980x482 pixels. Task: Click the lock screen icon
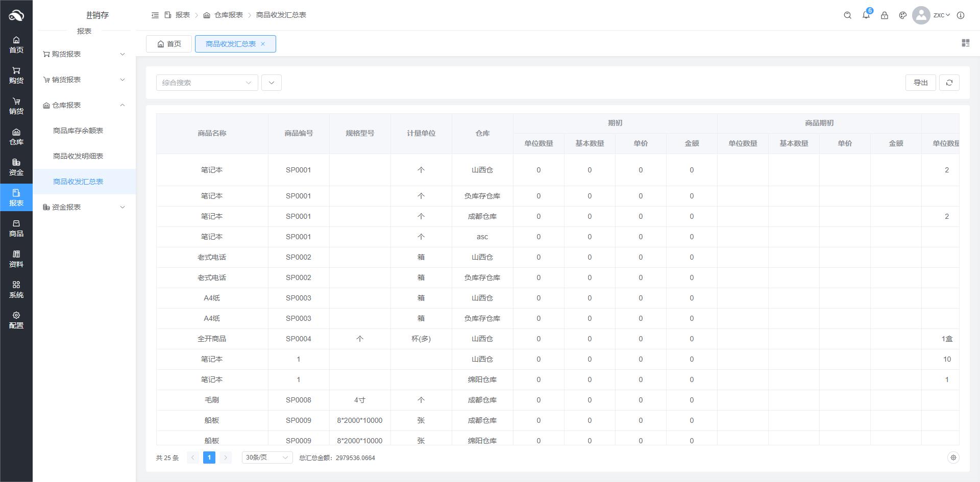point(884,15)
